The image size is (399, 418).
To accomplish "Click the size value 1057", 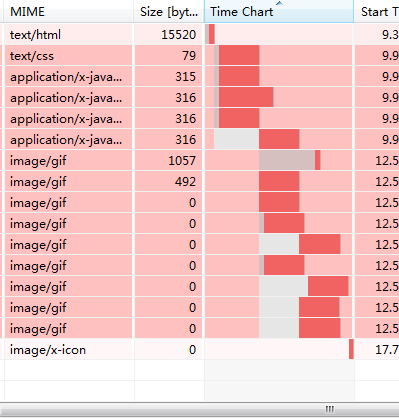I will pyautogui.click(x=182, y=161).
